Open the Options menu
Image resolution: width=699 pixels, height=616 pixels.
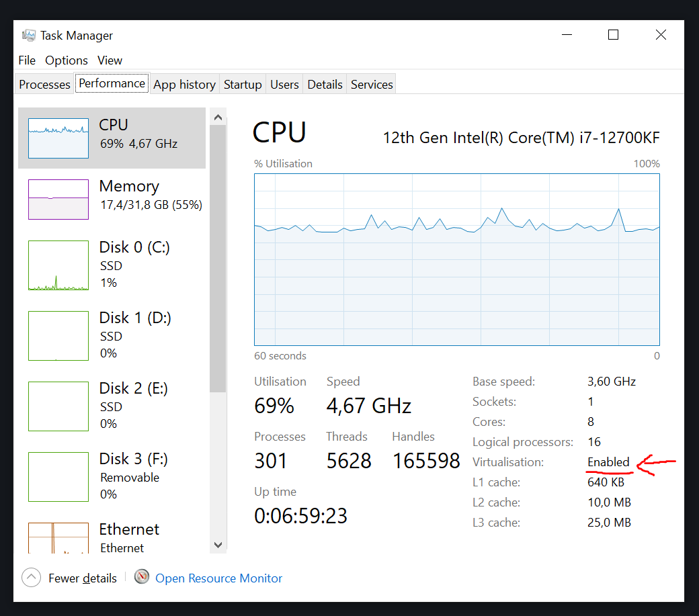click(x=67, y=60)
